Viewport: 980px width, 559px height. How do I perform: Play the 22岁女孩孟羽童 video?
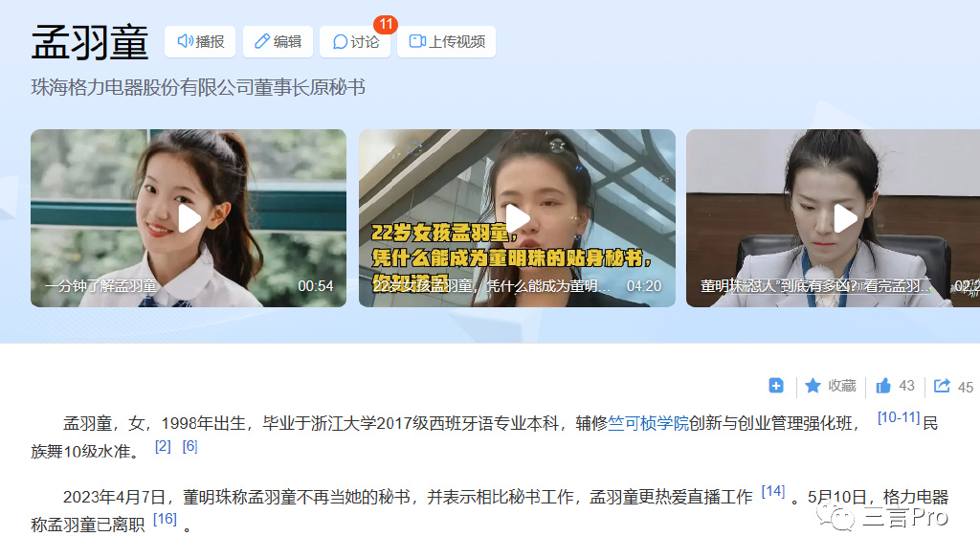[517, 218]
